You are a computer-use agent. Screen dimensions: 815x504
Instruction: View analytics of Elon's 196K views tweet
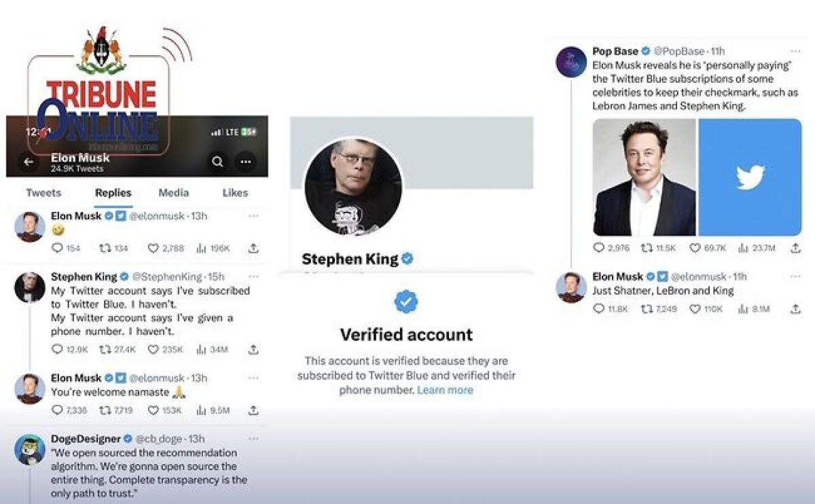213,249
